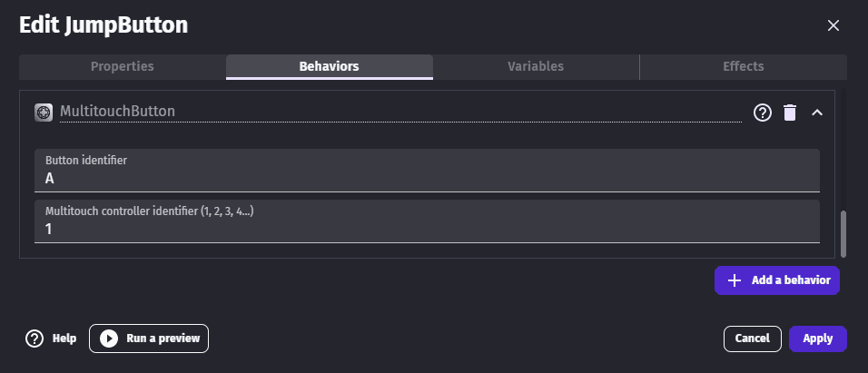Collapse the MultitouchButton behavior section
This screenshot has width=868, height=373.
click(x=816, y=113)
